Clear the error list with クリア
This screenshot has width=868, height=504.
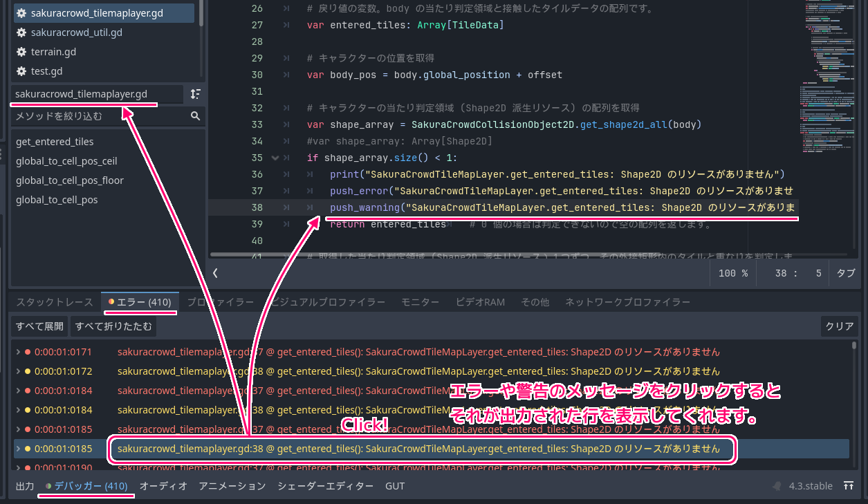coord(840,326)
